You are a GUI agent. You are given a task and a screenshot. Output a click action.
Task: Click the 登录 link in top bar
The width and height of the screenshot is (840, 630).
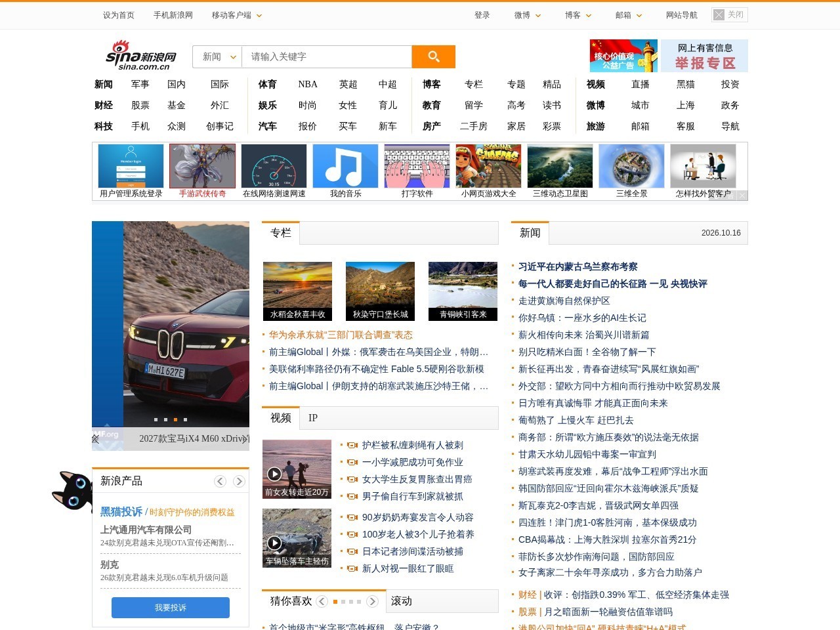482,15
